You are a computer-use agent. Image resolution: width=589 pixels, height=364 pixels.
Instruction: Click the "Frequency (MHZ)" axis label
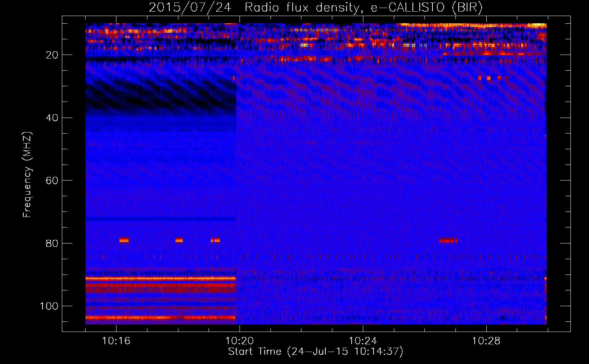(x=27, y=174)
